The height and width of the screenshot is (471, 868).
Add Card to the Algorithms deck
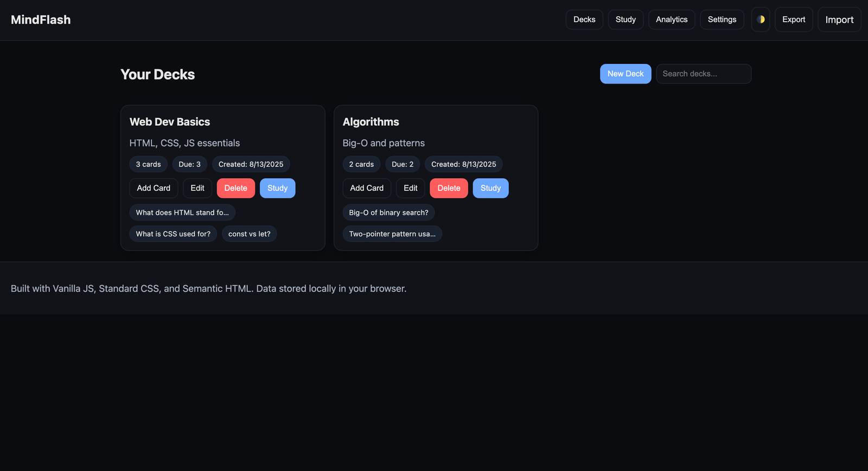coord(367,188)
